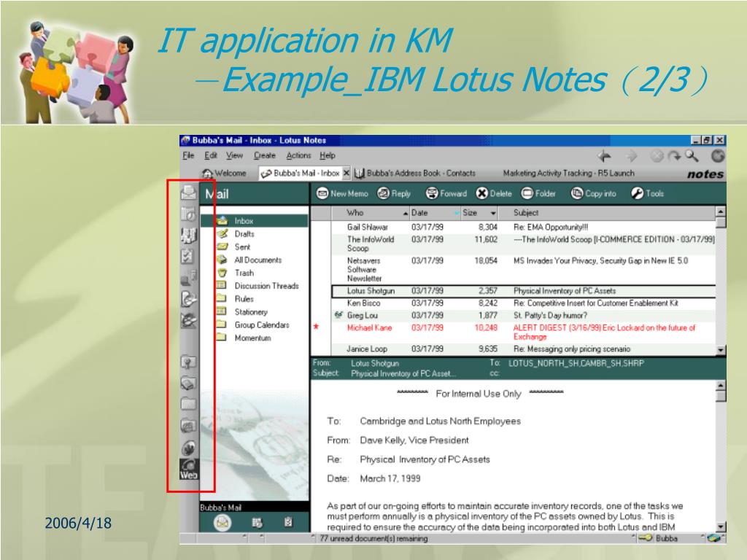This screenshot has height=560, width=747.
Task: Click the Go Forward arrow in toolbar
Action: (x=632, y=156)
